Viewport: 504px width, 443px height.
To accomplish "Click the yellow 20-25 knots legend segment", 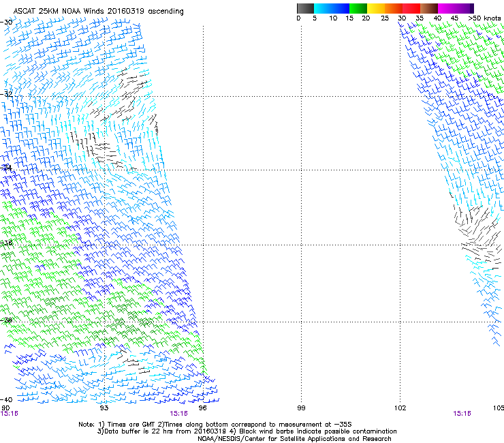I will pos(376,8).
